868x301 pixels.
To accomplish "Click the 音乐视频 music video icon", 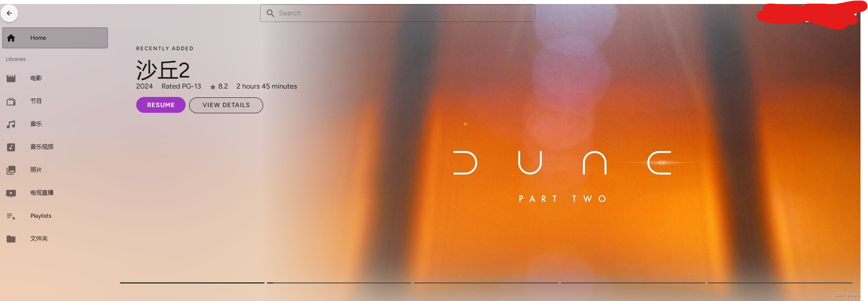I will 11,147.
